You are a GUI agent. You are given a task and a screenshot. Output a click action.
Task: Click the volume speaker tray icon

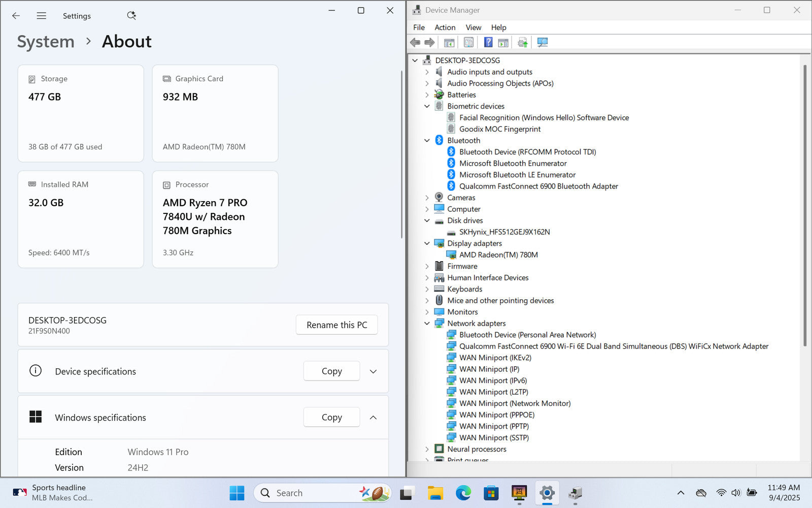(736, 493)
